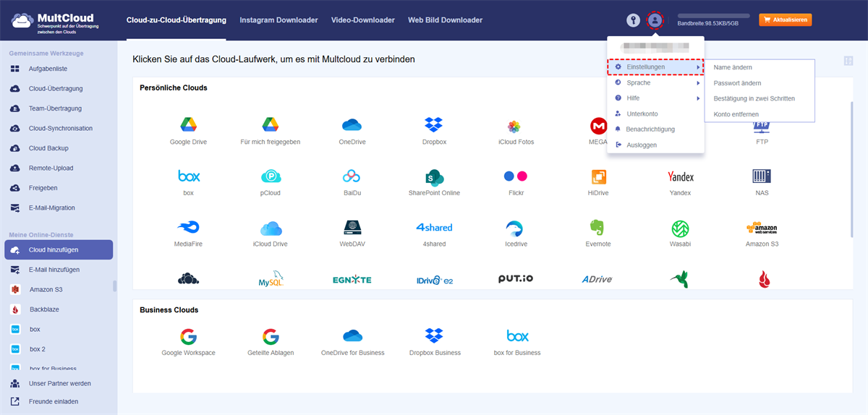Expand the Hilfe submenu
868x415 pixels.
(x=655, y=98)
